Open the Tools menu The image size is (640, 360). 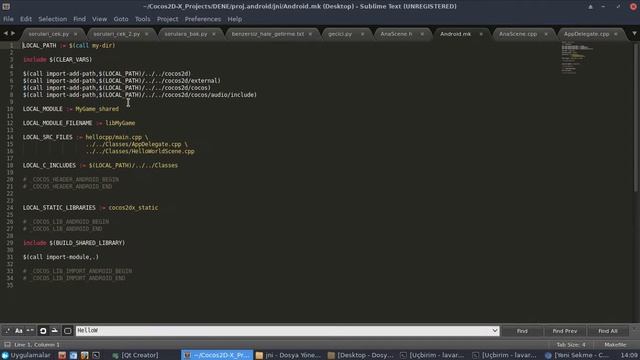(x=142, y=19)
